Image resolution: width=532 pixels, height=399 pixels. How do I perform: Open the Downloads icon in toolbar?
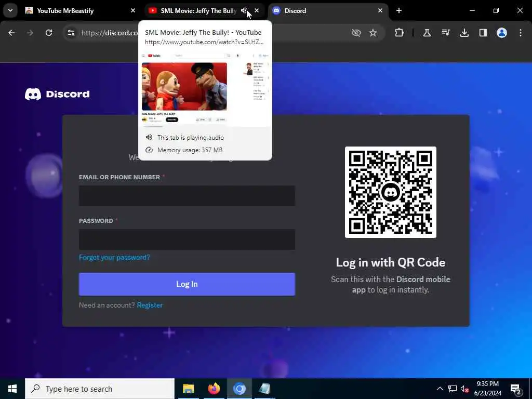(x=464, y=33)
